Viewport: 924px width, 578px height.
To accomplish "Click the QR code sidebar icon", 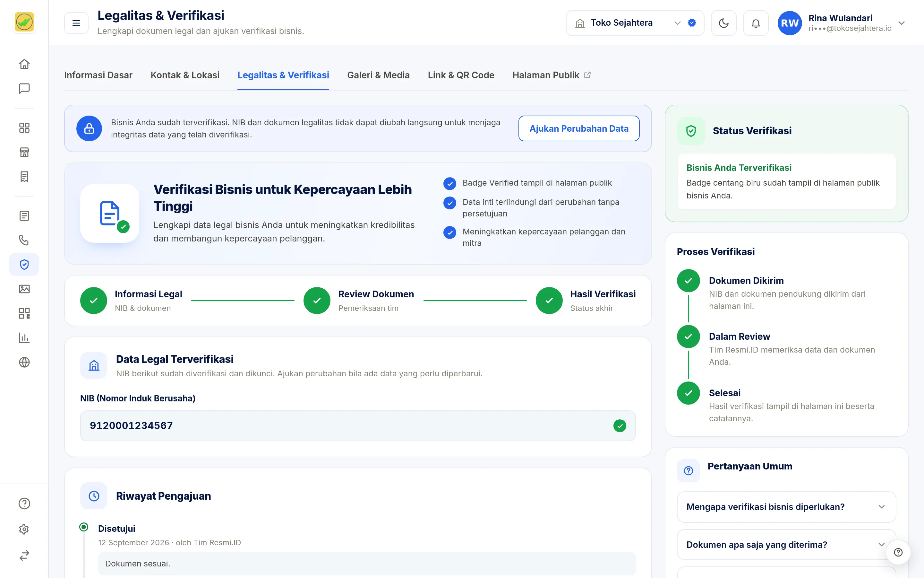I will tap(24, 313).
